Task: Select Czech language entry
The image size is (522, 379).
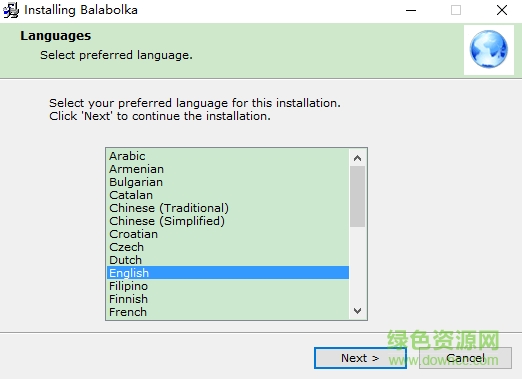Action: pyautogui.click(x=228, y=247)
